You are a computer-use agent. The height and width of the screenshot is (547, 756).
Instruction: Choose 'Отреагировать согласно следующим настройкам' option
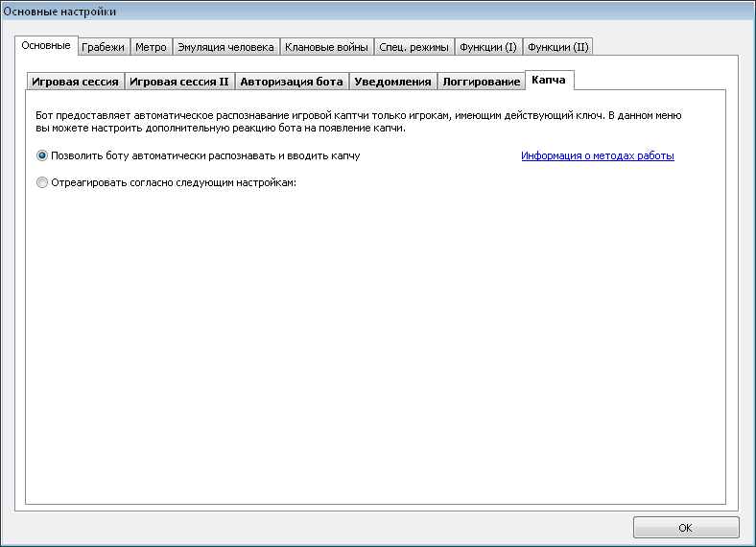[42, 183]
